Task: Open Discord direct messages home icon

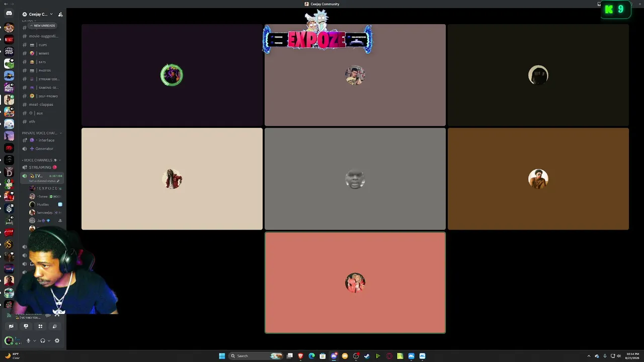Action: 9,14
